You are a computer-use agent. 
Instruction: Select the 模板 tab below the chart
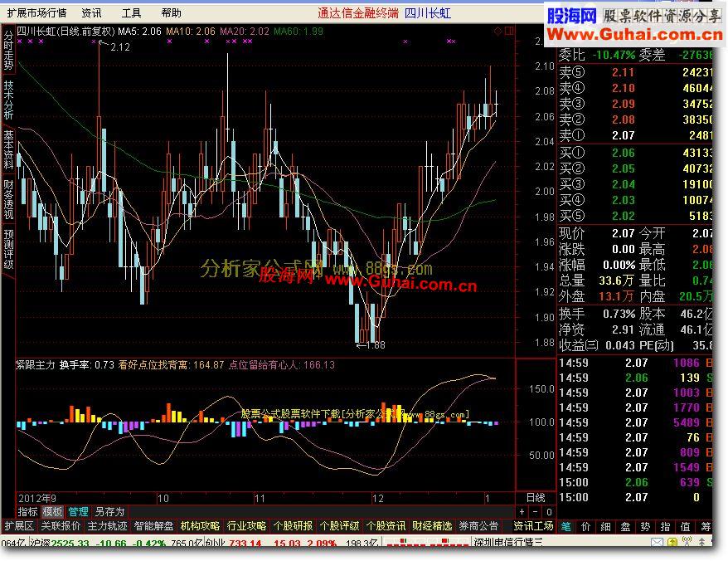coord(52,512)
